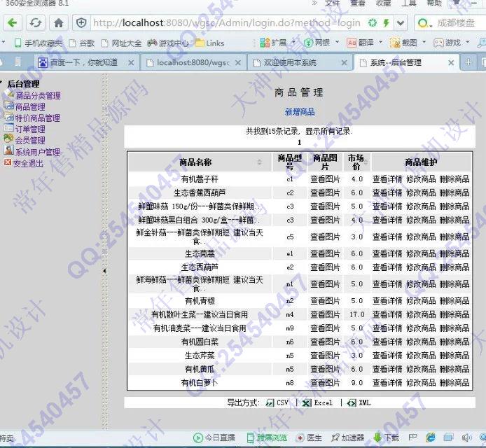Open address bar history dropdown arrow

401,23
